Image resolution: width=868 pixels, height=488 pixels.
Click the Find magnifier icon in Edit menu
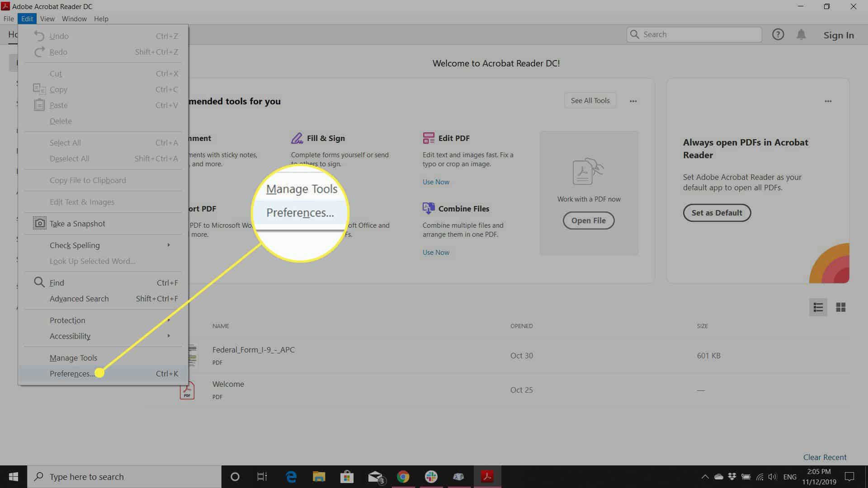(x=39, y=282)
